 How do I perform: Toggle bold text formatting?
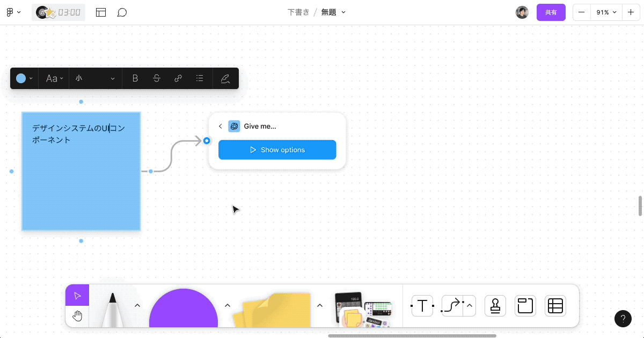coord(135,78)
